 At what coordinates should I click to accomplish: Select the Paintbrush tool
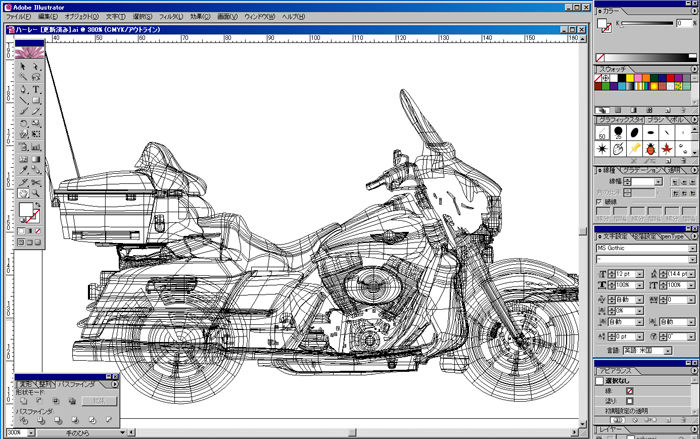point(23,112)
